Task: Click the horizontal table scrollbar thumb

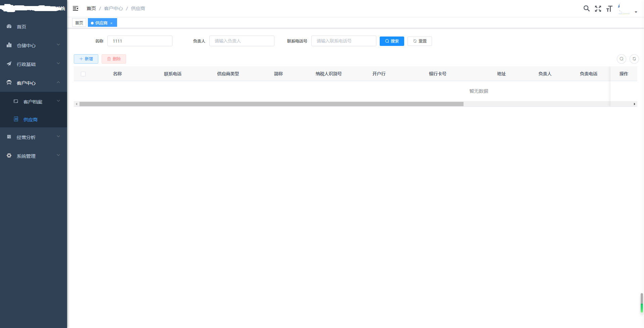Action: point(271,104)
